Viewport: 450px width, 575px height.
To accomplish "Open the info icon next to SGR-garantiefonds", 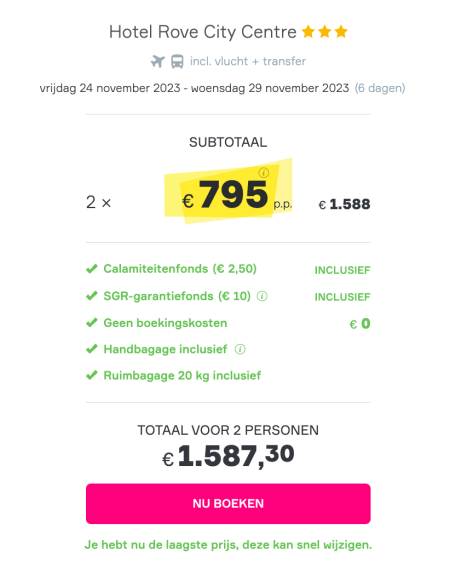I will (x=262, y=296).
